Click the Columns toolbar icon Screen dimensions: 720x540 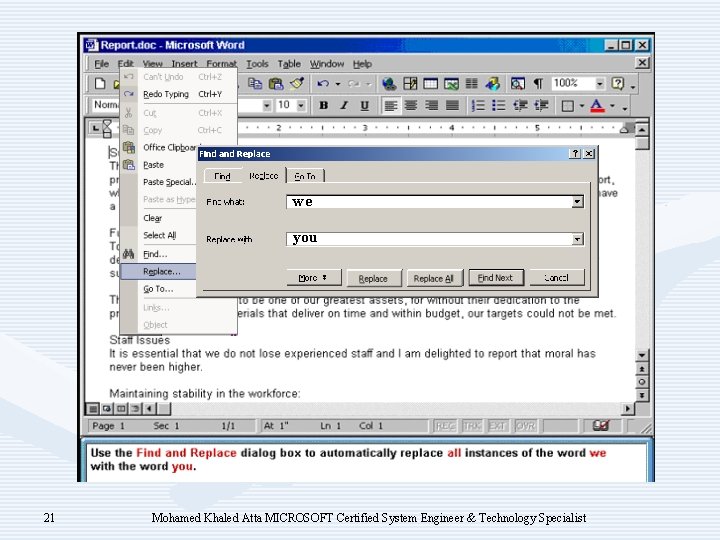[x=472, y=84]
